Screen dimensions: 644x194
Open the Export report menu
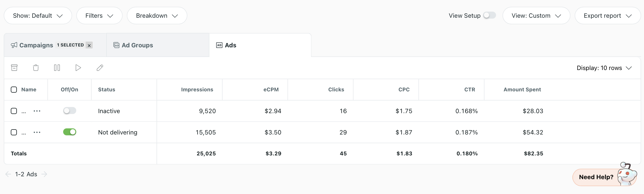(x=608, y=16)
